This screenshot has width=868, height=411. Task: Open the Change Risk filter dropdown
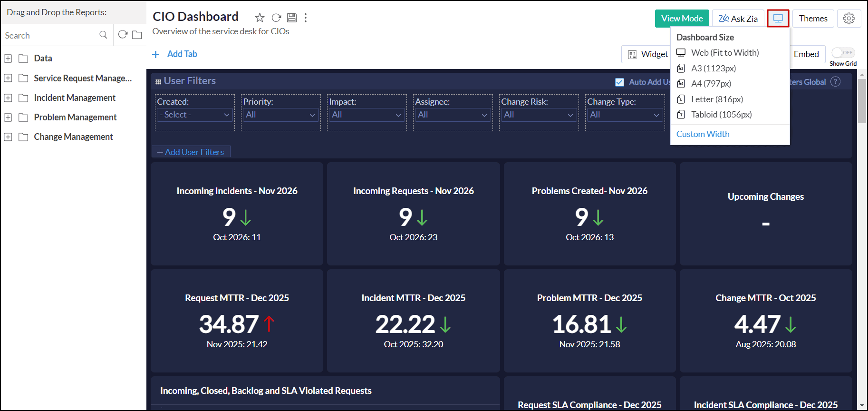(538, 115)
